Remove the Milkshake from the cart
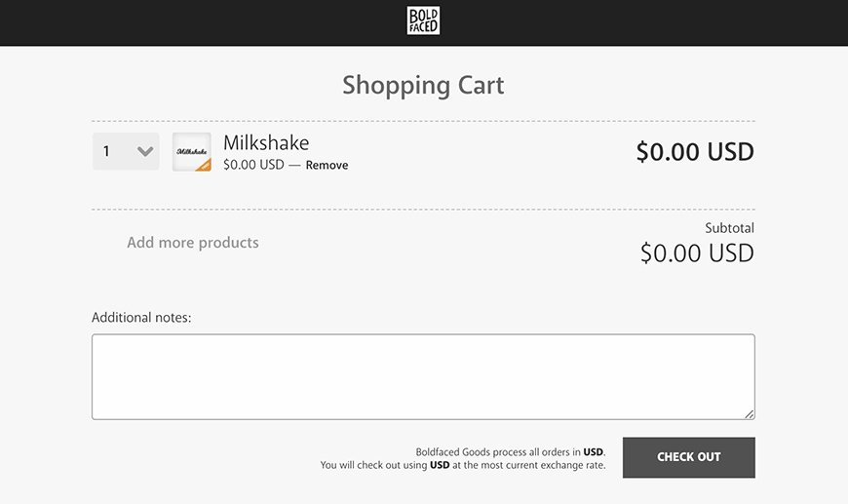The image size is (848, 504). coord(327,166)
